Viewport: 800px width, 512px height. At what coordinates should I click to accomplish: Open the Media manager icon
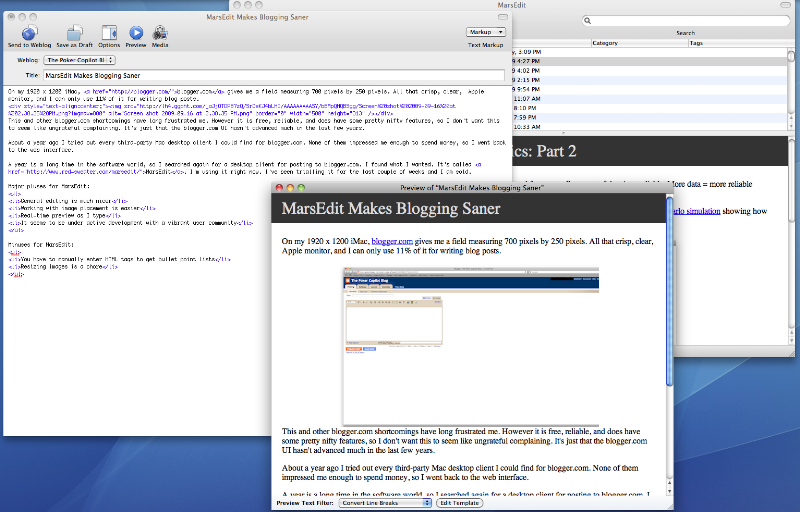(160, 33)
